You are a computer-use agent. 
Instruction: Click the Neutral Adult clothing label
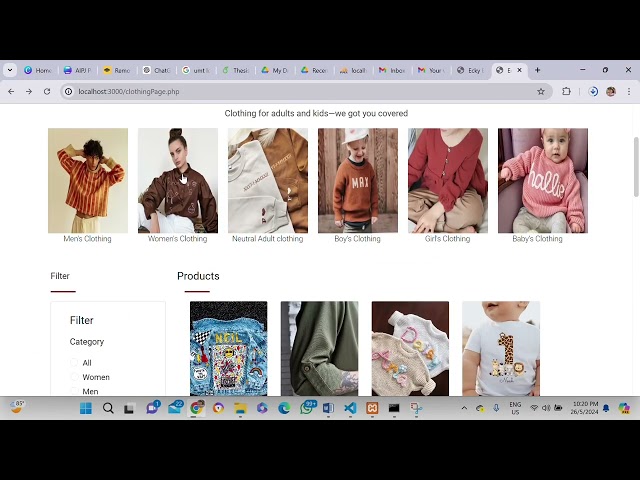tap(268, 239)
